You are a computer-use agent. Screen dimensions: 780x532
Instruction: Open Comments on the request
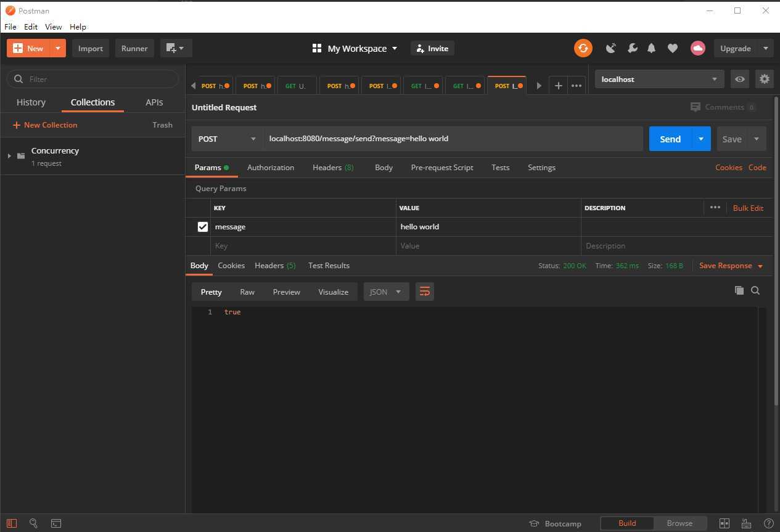coord(723,107)
